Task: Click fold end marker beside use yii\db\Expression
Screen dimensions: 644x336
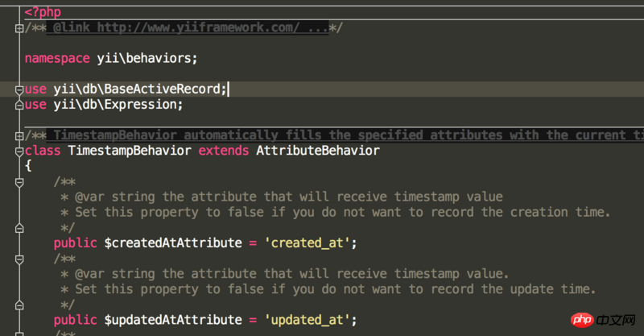Action: tap(19, 106)
